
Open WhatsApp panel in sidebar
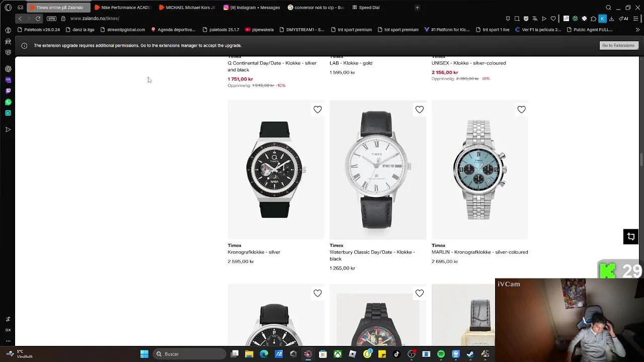(8, 102)
